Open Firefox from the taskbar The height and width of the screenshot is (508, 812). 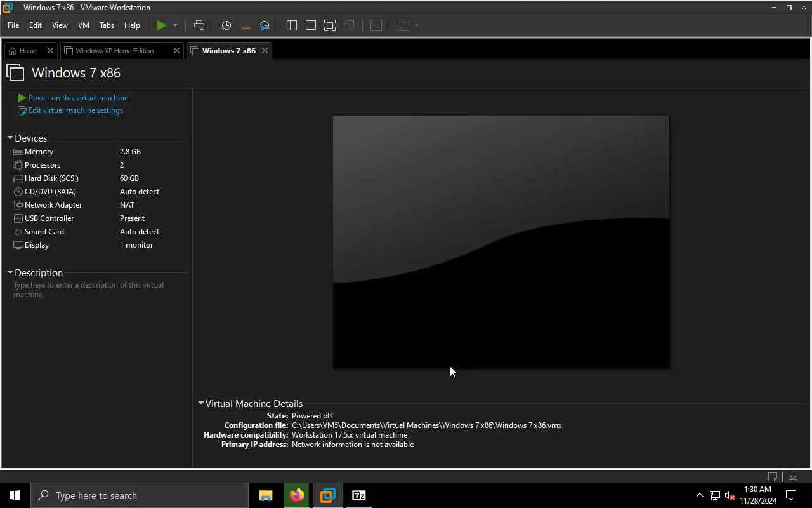pos(296,495)
